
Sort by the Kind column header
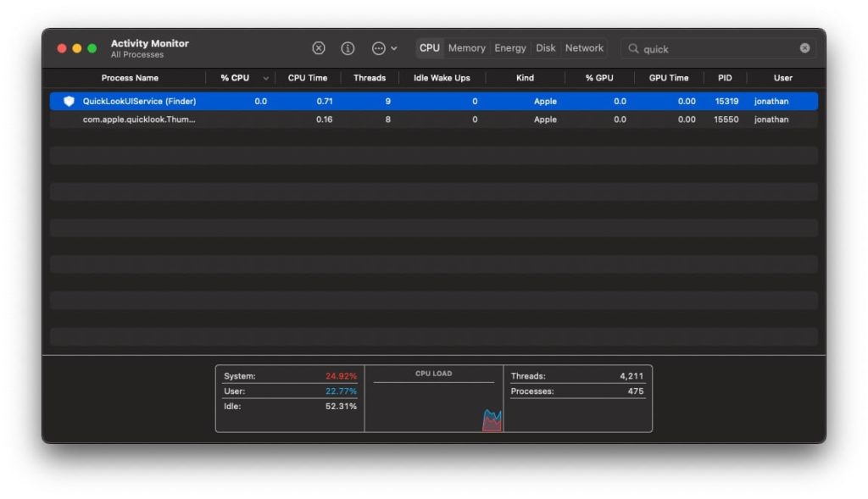tap(525, 78)
